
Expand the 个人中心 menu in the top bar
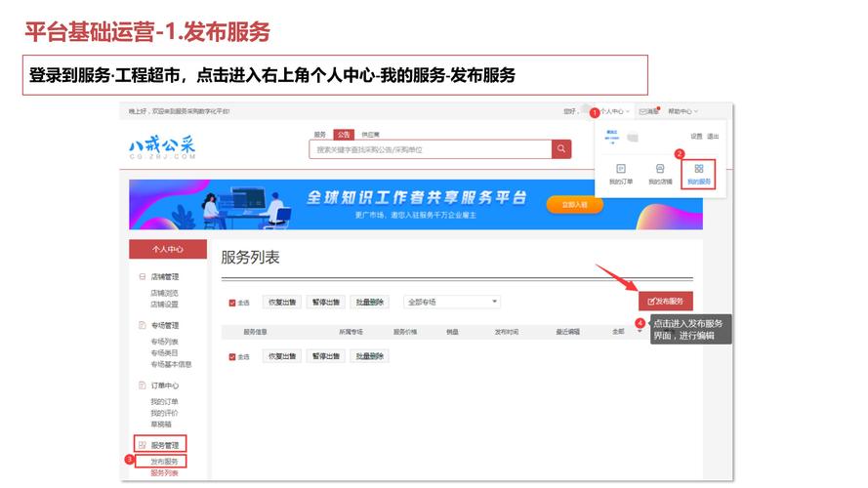pyautogui.click(x=614, y=112)
